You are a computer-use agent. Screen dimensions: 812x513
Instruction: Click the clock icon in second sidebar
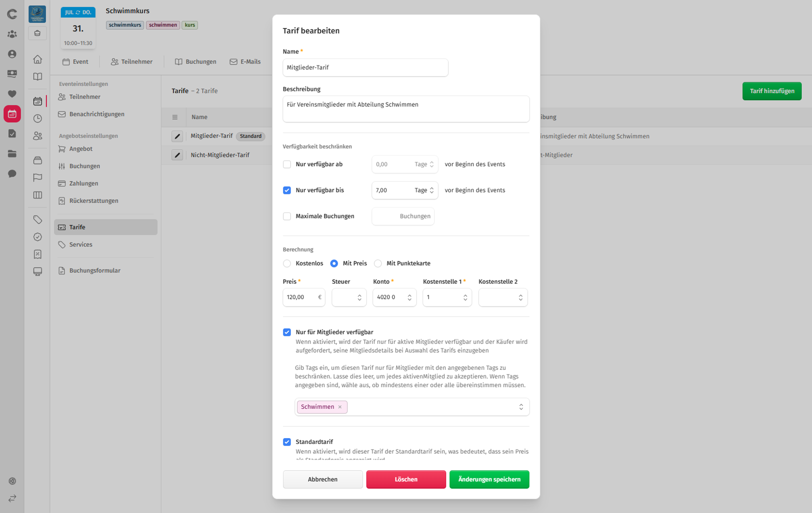tap(38, 118)
